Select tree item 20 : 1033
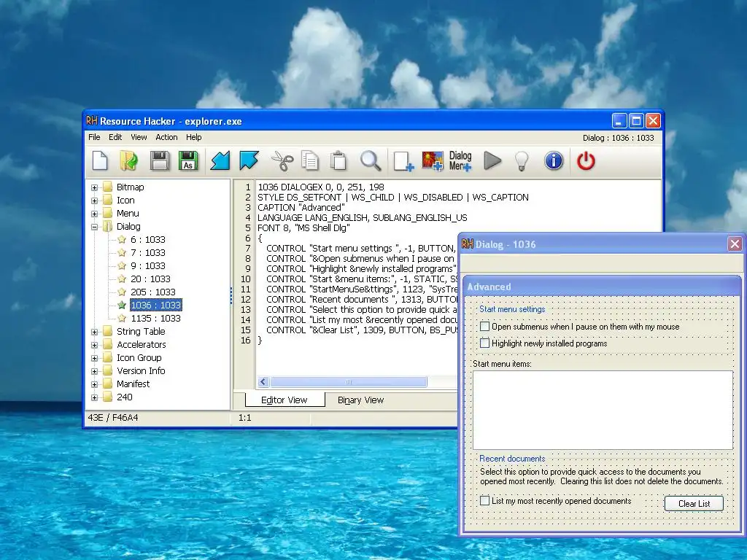The image size is (747, 560). [x=150, y=279]
